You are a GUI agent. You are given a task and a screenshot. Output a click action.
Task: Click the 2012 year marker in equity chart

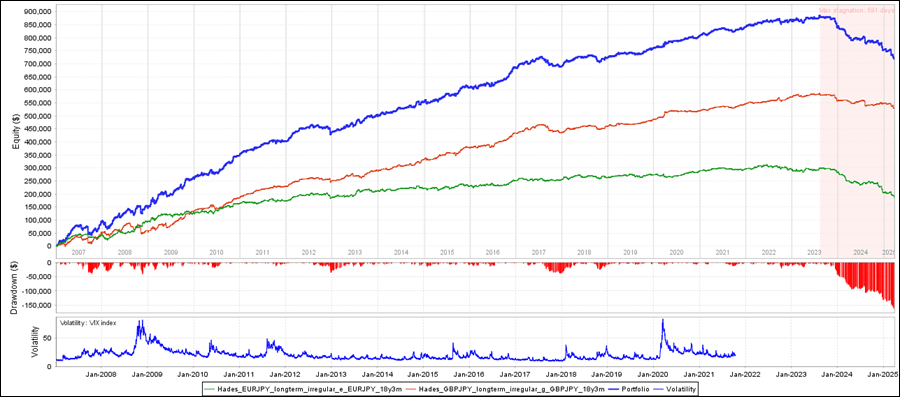click(308, 252)
